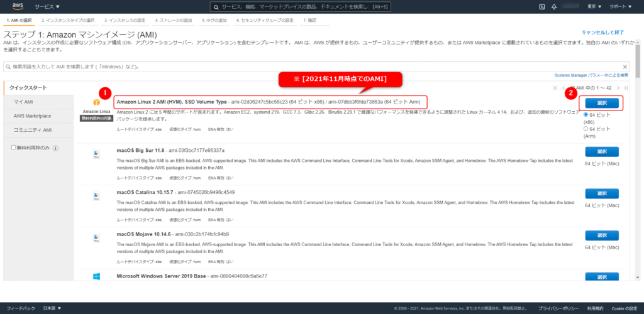Switch to 2. インスタンスタイプの選択 tab
Screen dimensions: 644x314
[68, 20]
